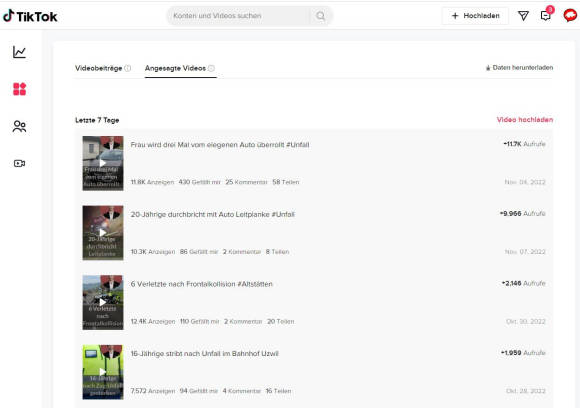Image resolution: width=580 pixels, height=408 pixels.
Task: Click the '10.3K Anzeigen' stat
Action: tap(153, 252)
